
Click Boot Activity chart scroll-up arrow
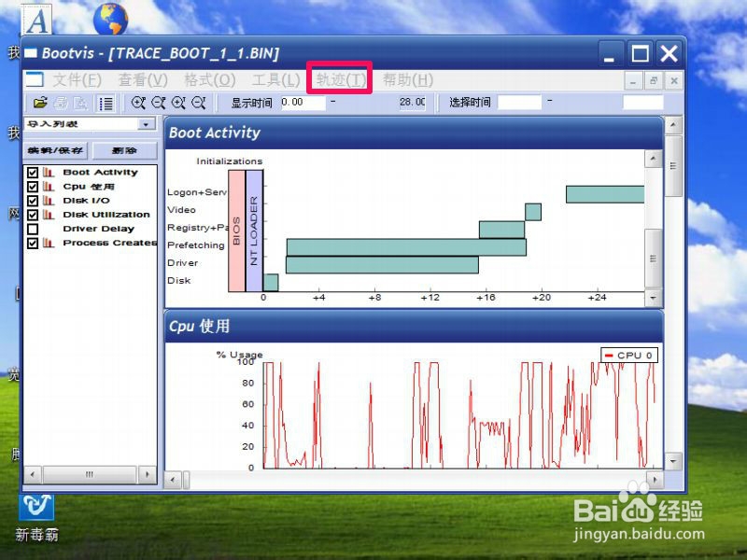(x=653, y=159)
